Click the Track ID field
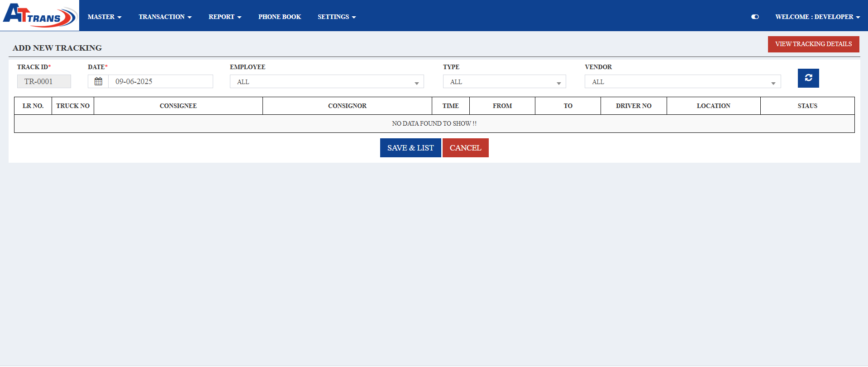 44,81
